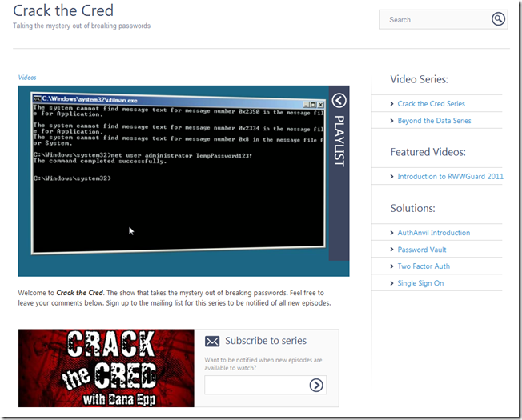522x420 pixels.
Task: Click the chevron before Crack the Cred Series
Action: tap(391, 104)
